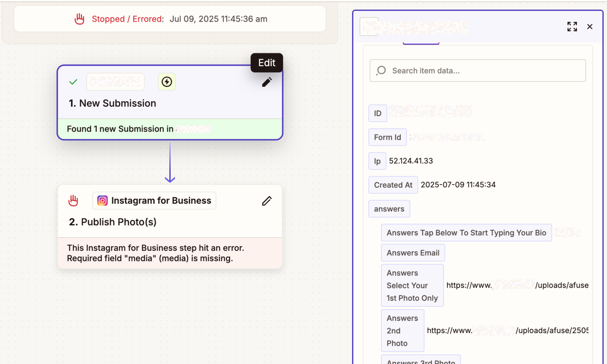Click the ID field label

coord(378,113)
